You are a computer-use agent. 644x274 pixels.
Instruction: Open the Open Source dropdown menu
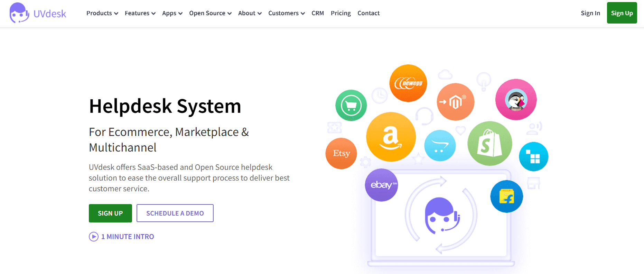click(x=210, y=13)
